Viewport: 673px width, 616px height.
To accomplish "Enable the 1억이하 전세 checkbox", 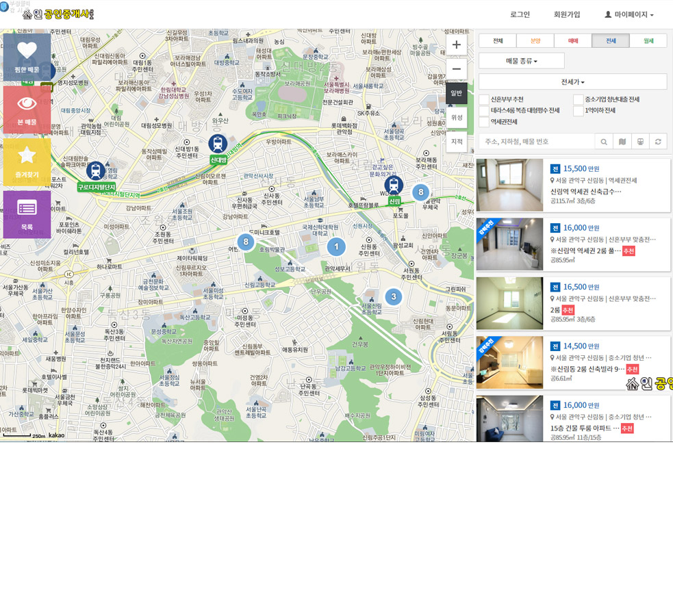I will coord(579,111).
